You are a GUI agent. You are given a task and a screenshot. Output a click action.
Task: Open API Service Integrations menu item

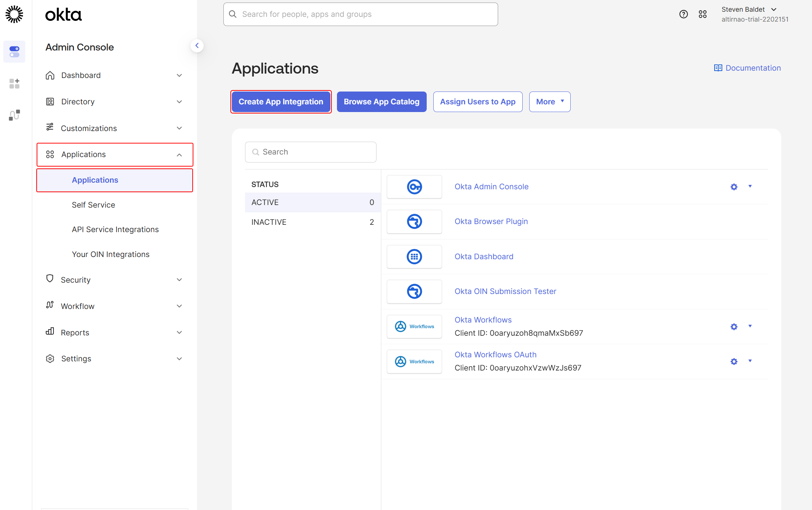pyautogui.click(x=115, y=230)
